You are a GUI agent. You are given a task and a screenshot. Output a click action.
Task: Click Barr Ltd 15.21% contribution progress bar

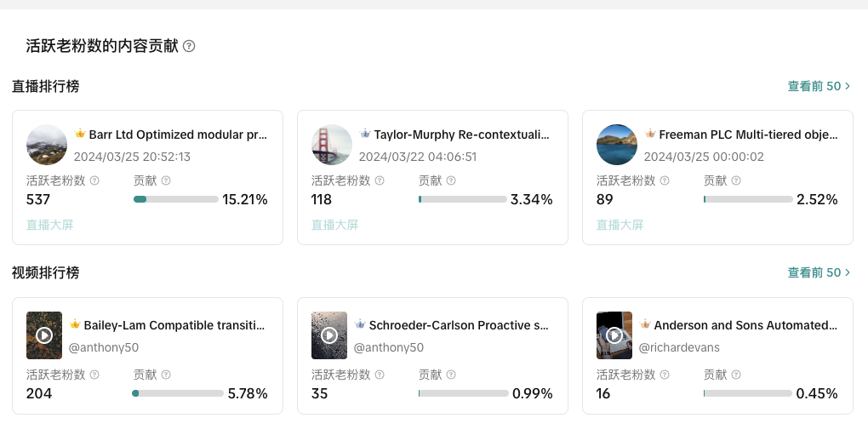pyautogui.click(x=176, y=199)
